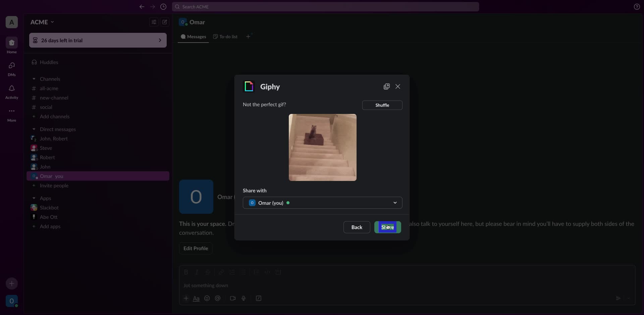Toggle the Aa text formatting toolbar
The image size is (644, 315).
click(x=197, y=298)
